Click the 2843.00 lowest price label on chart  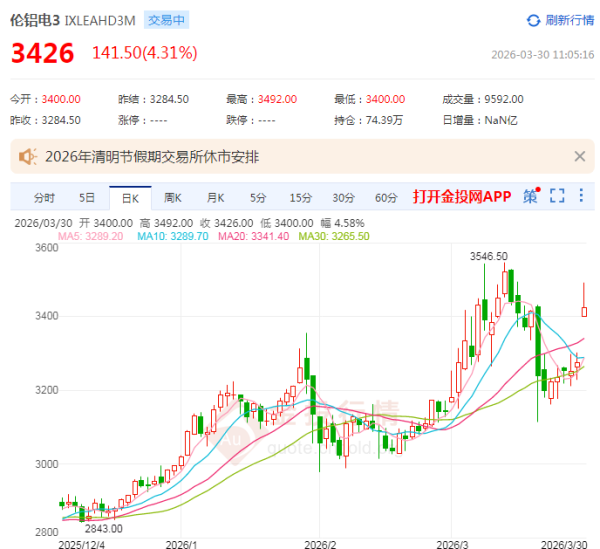point(104,529)
